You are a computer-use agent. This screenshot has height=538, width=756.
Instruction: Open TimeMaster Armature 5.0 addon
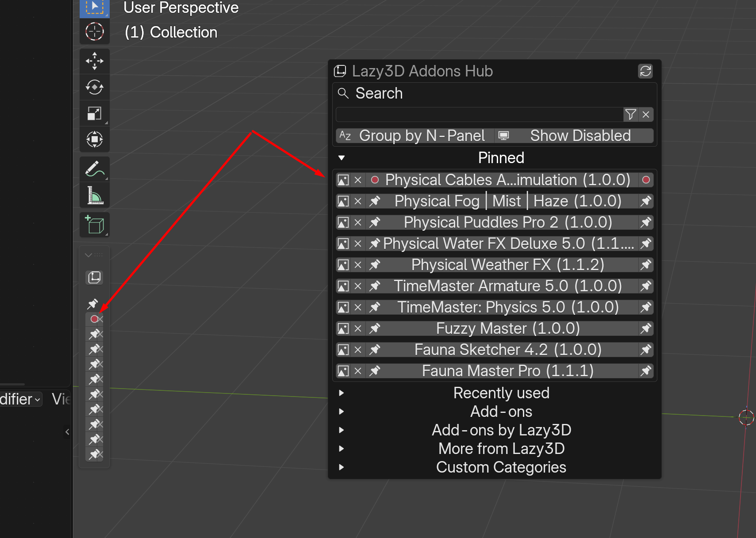click(502, 286)
